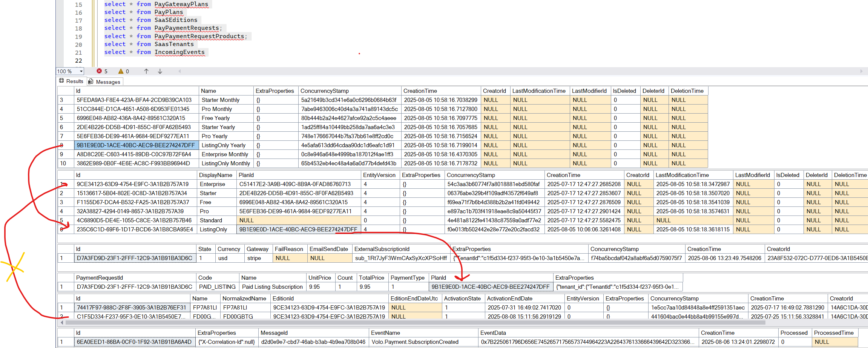Select the Pro Yearly name cell
The image size is (868, 348).
click(226, 136)
